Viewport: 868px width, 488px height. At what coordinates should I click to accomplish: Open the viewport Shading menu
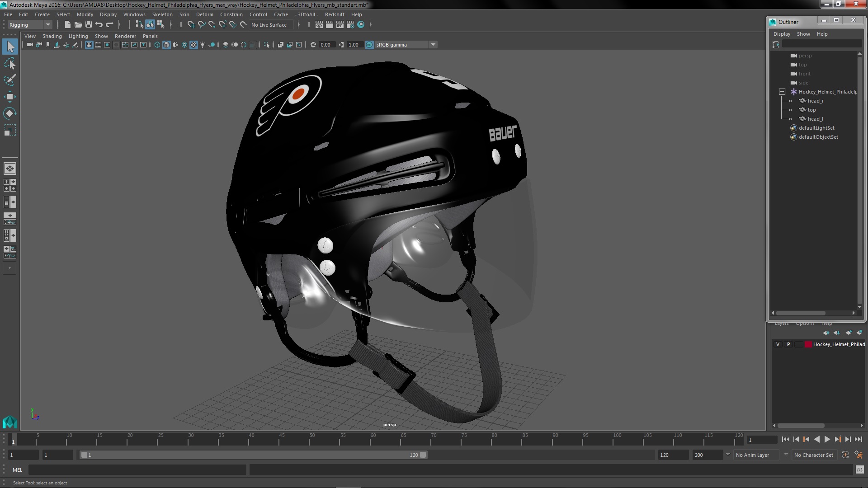[x=52, y=36]
